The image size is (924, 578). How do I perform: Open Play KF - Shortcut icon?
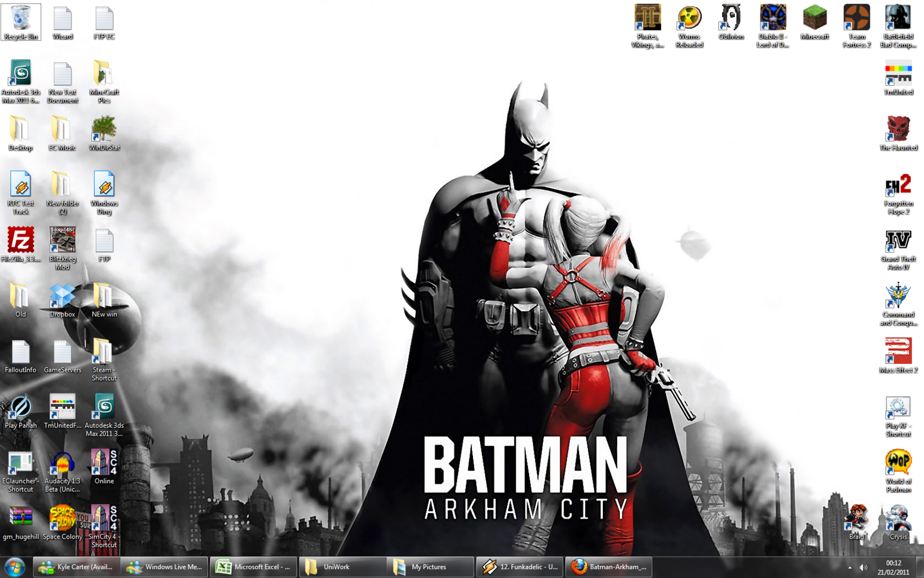point(898,415)
